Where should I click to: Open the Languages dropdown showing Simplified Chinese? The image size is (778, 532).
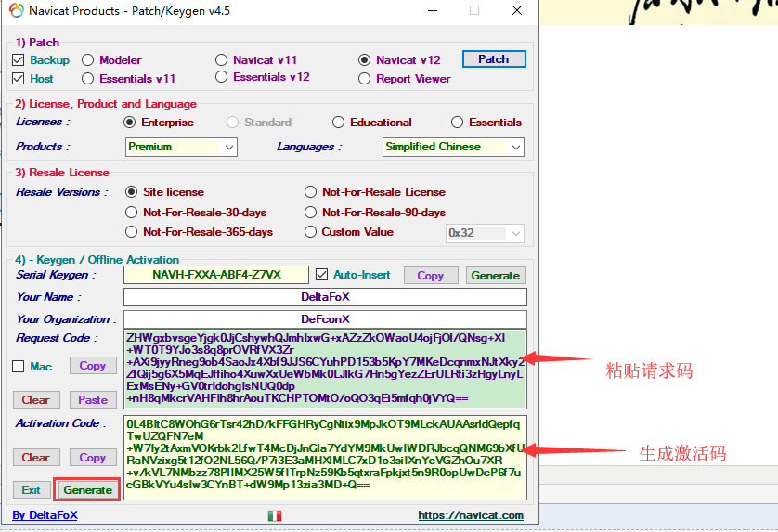tap(453, 147)
